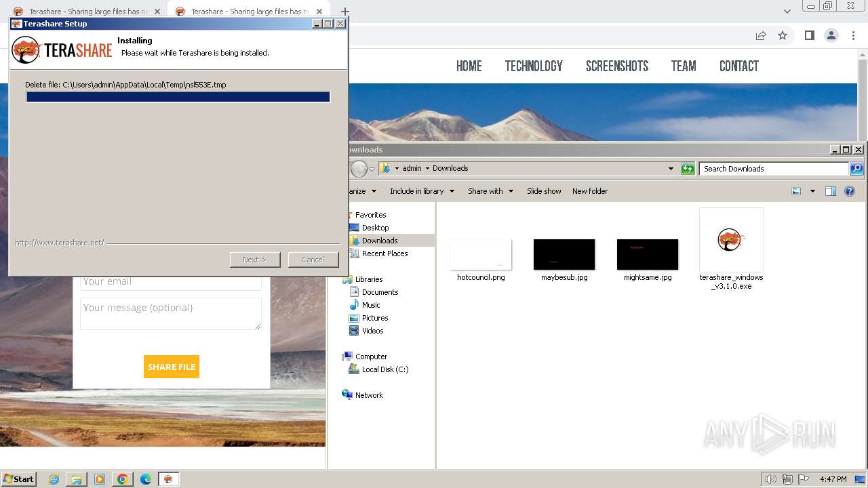Click the Cancel button in Terashare Setup
This screenshot has height=488, width=868.
tap(313, 260)
